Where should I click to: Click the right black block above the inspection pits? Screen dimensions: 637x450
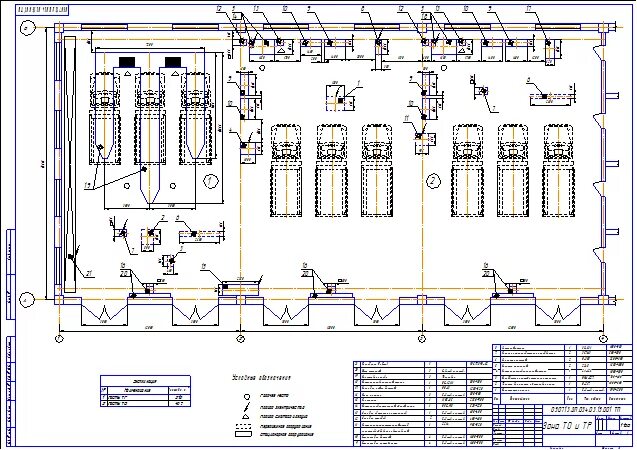173,62
